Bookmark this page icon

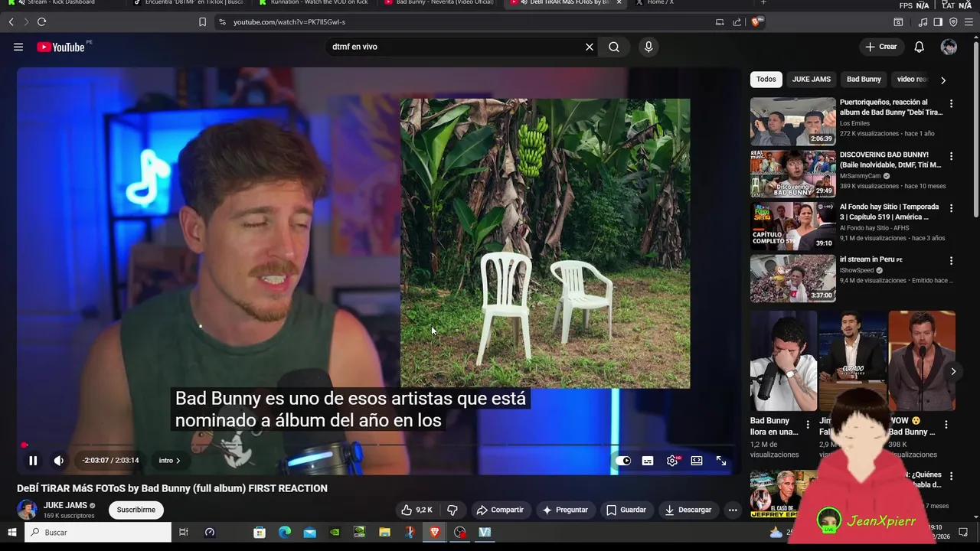point(202,22)
